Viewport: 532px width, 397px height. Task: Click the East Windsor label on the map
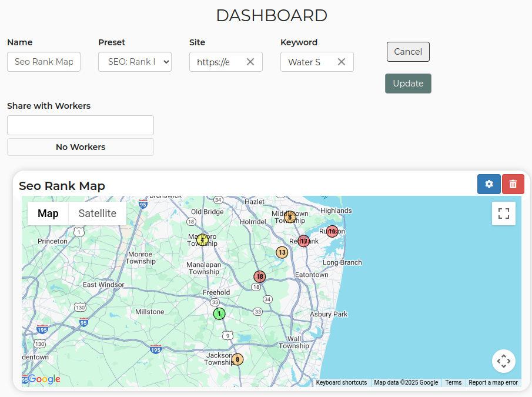tap(103, 285)
